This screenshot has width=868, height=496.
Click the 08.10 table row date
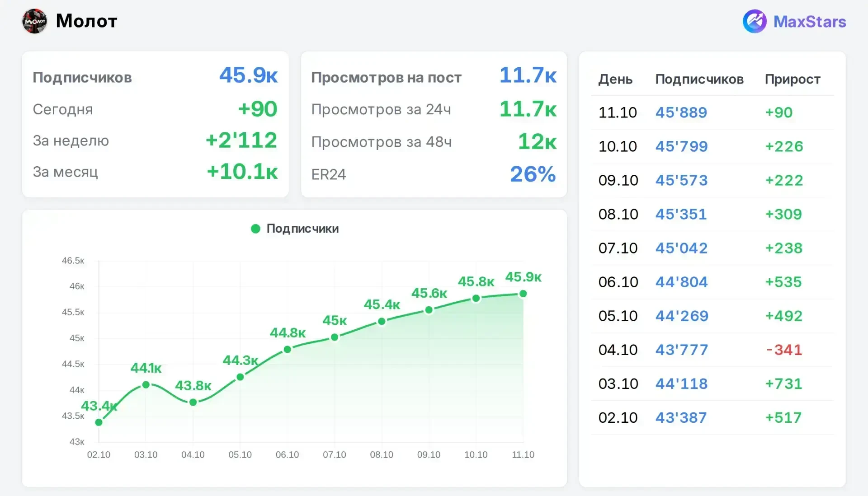coord(618,214)
